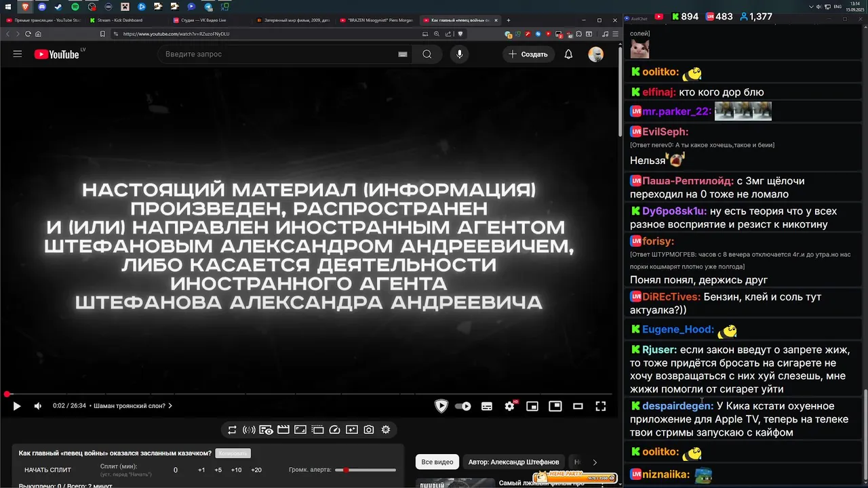Click the Brave shields icon in address bar
The height and width of the screenshot is (488, 868).
460,34
